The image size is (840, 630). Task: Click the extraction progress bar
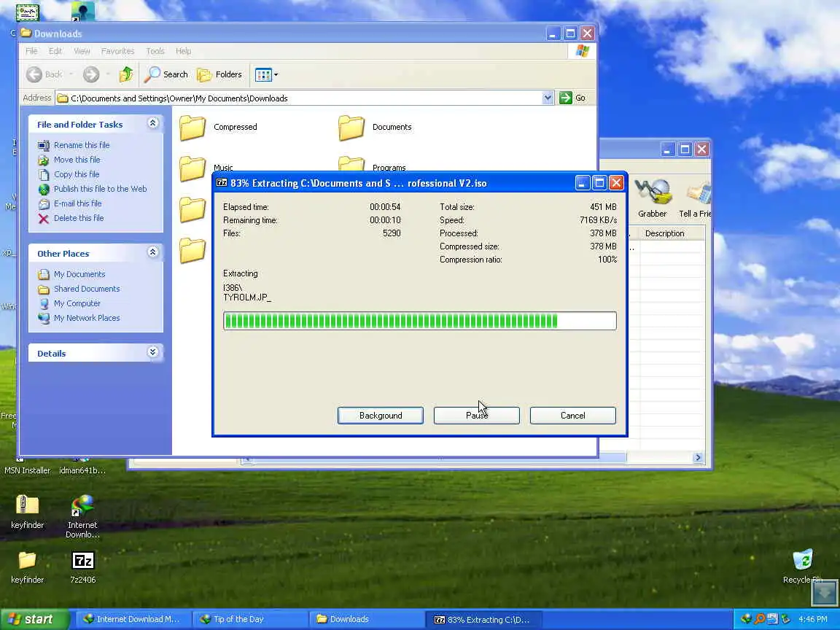point(419,321)
